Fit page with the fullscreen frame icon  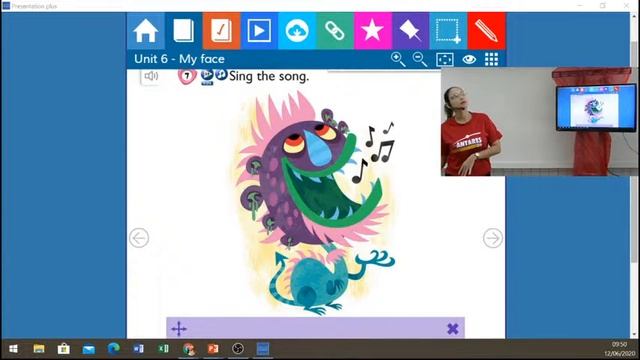coord(445,60)
